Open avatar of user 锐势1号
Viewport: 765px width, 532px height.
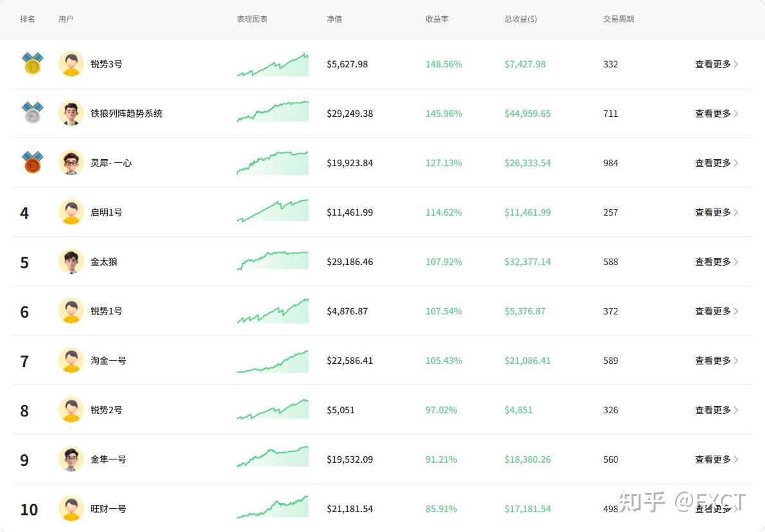point(71,311)
